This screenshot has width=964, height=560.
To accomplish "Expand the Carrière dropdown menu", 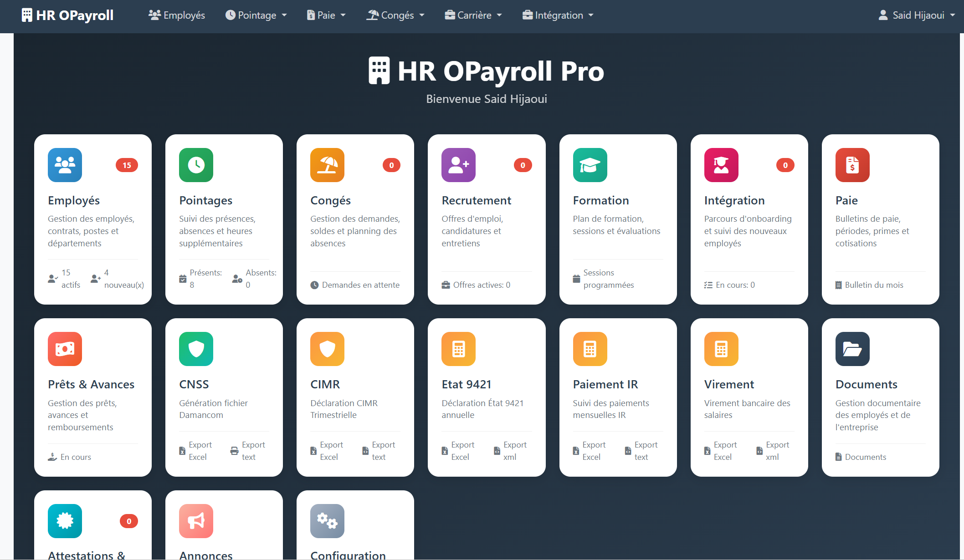I will (x=473, y=15).
